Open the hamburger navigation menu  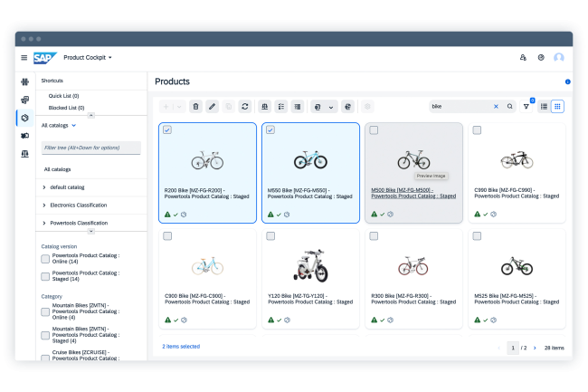click(x=24, y=57)
